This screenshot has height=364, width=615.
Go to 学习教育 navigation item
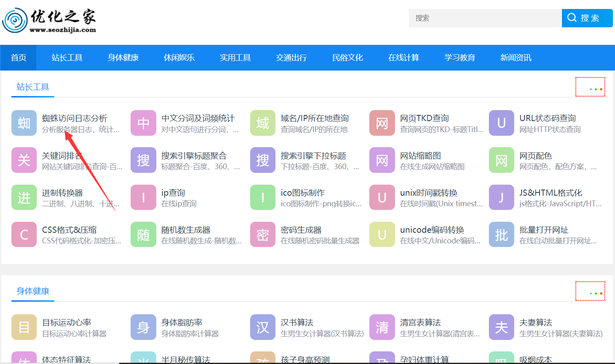[x=460, y=57]
